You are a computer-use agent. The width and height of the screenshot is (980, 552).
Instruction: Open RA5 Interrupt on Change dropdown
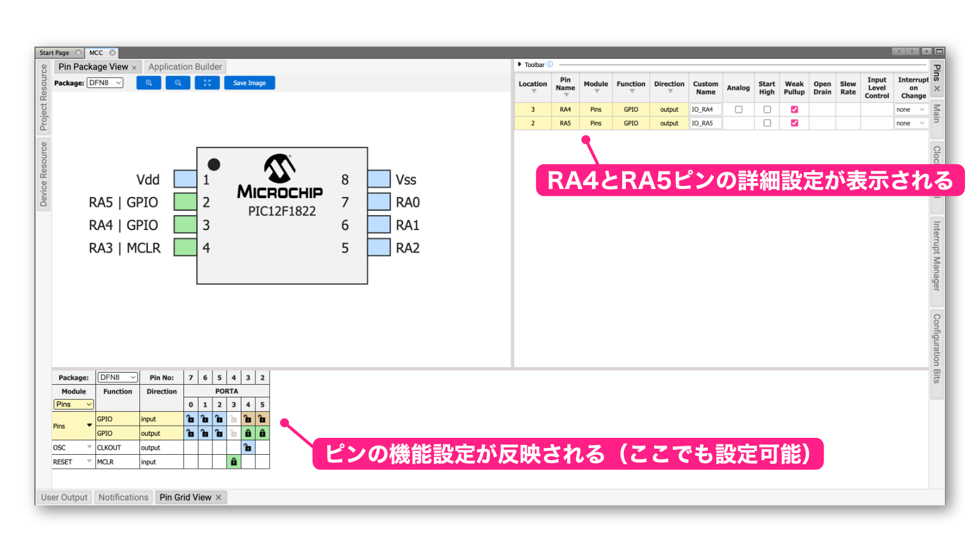click(911, 123)
